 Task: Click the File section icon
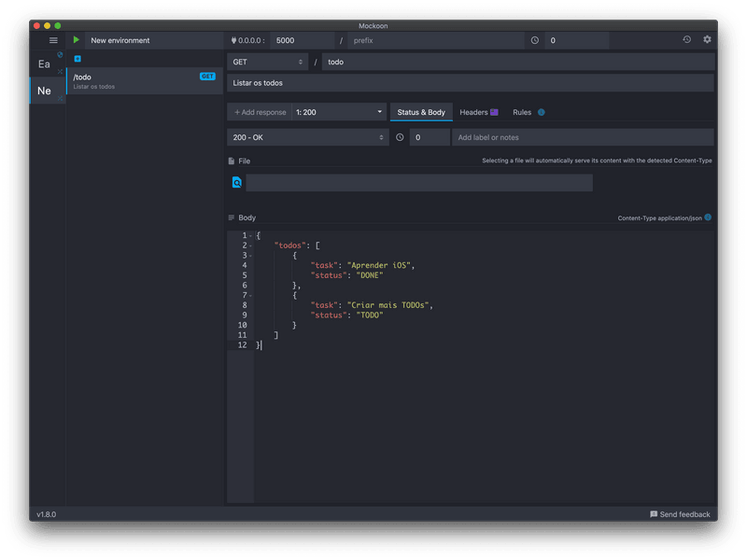231,161
